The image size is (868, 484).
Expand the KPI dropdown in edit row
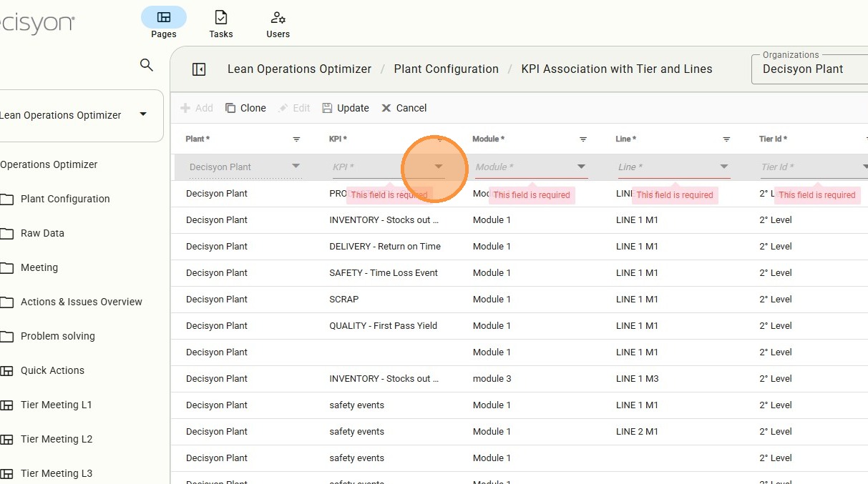tap(438, 167)
